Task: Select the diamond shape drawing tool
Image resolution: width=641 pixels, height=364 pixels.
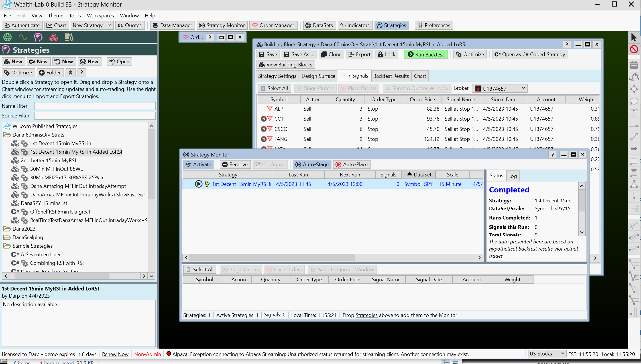Action: tap(634, 89)
